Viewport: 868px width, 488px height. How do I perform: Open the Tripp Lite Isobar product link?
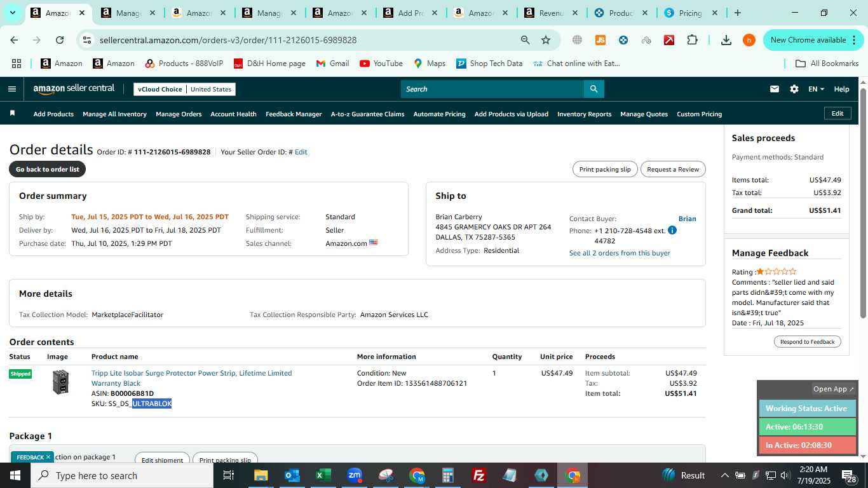pyautogui.click(x=191, y=378)
